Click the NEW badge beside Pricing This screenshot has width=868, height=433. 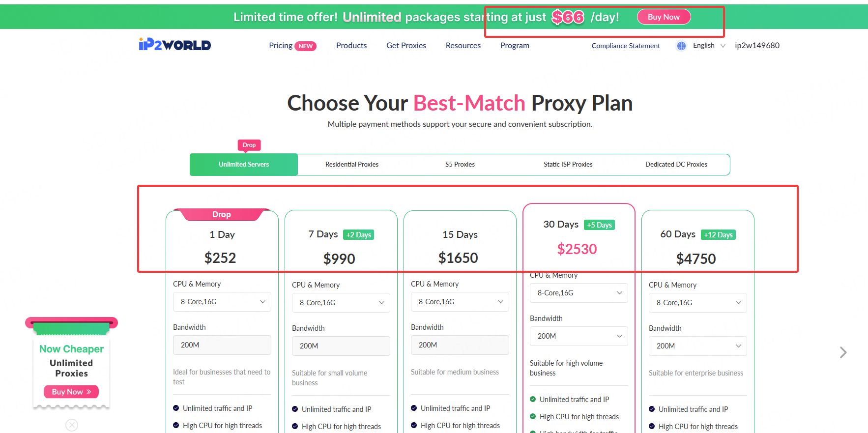pyautogui.click(x=305, y=46)
